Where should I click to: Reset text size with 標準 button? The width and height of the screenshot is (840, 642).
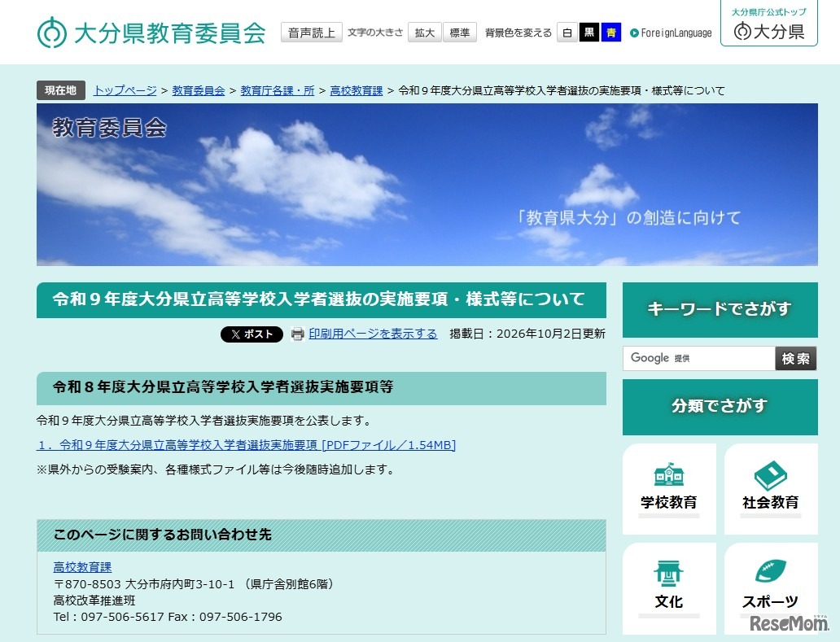click(x=460, y=33)
